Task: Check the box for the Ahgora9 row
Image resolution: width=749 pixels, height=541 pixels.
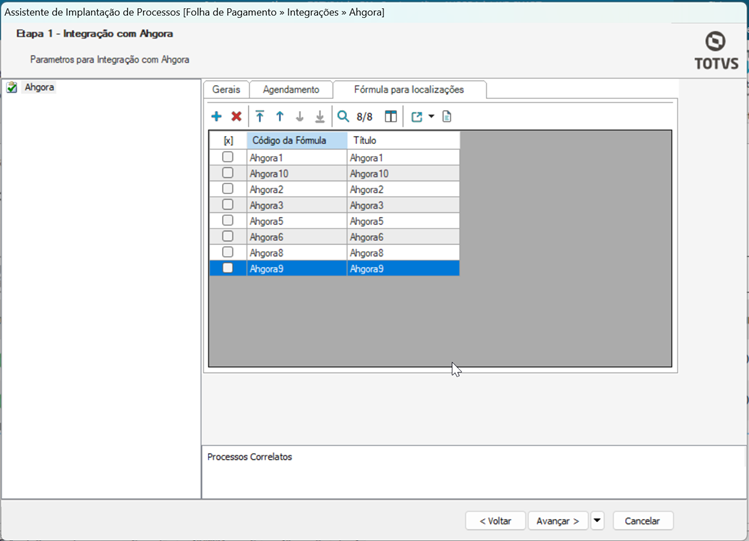Action: (228, 268)
